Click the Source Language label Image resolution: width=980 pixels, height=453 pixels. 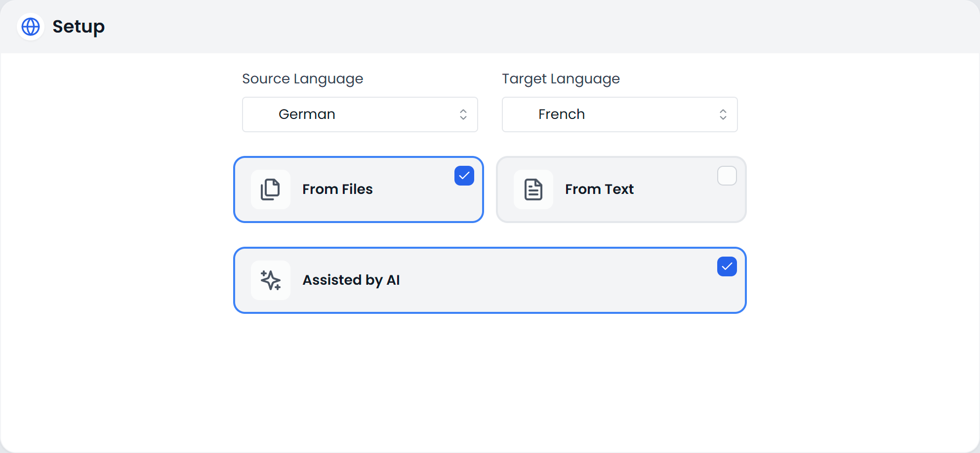303,78
